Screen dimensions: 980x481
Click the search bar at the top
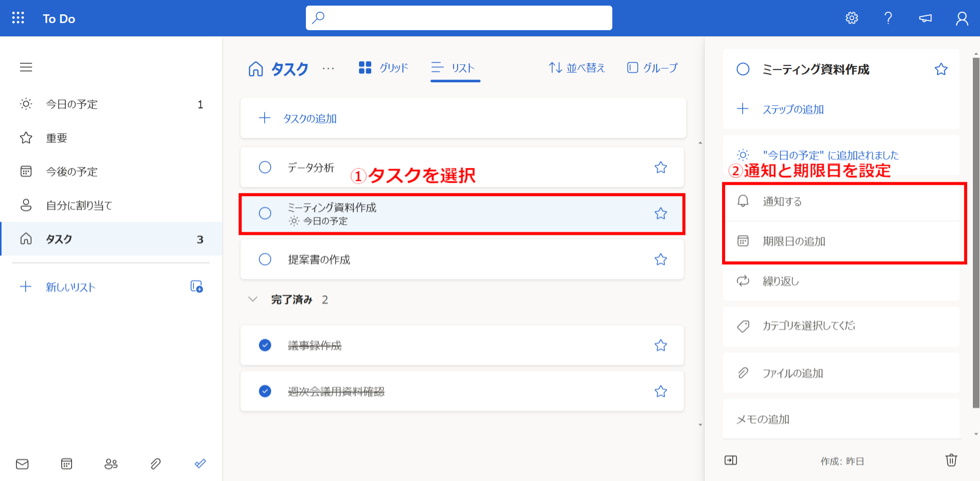[458, 17]
